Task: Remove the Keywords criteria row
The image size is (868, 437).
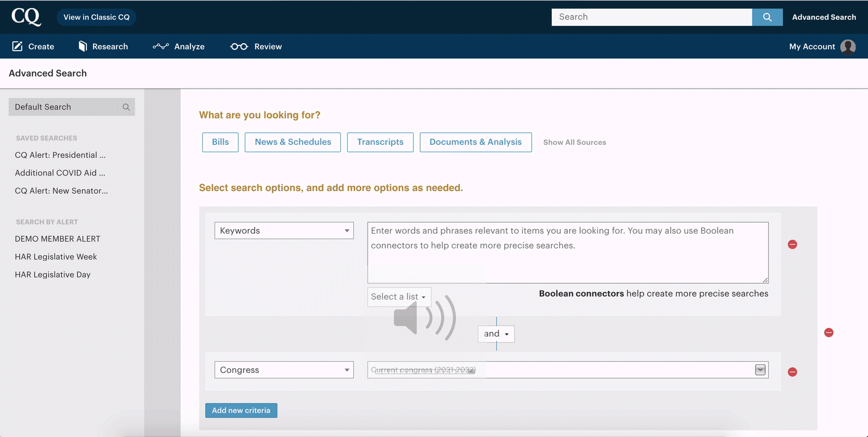Action: (793, 245)
